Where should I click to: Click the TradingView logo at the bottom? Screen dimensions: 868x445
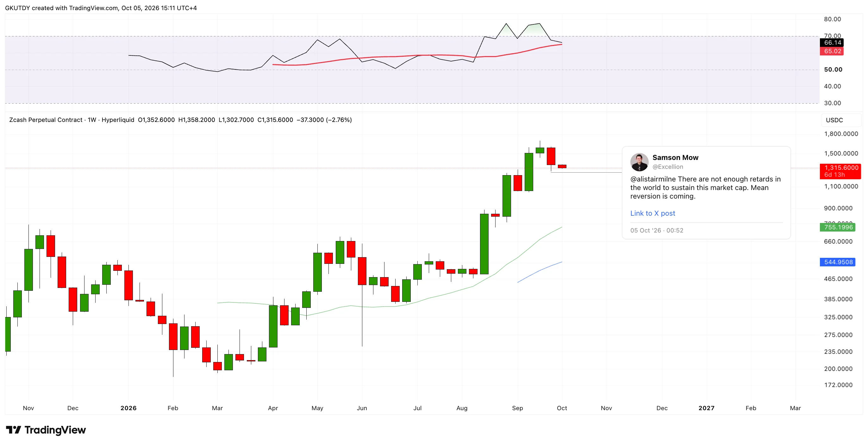[46, 430]
